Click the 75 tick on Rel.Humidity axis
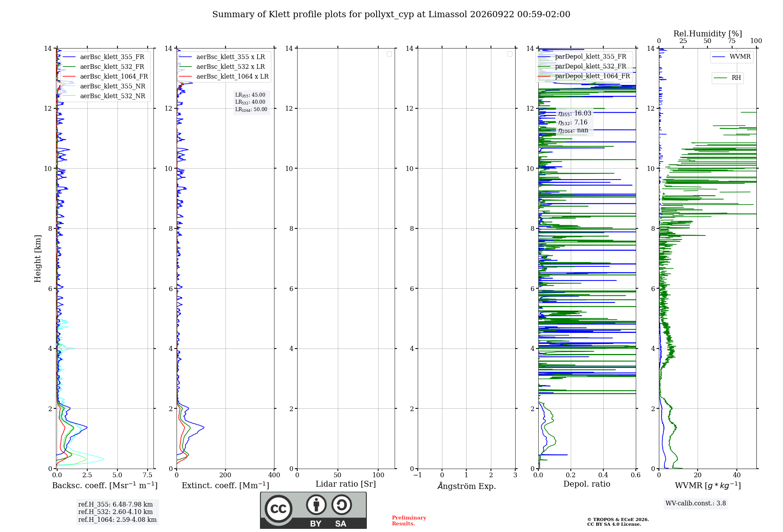Screen dimensions: 783x532 732,41
